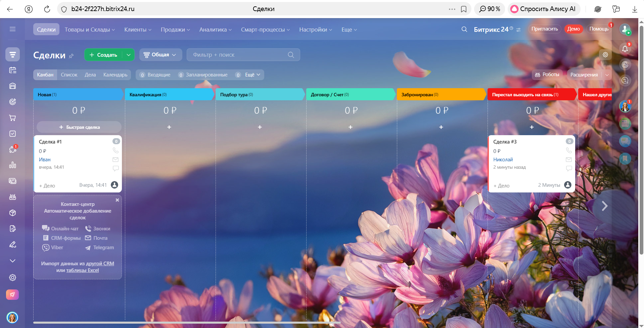Screen dimensions: 644x328
Task: Expand Товары и Склады menu
Action: (90, 30)
